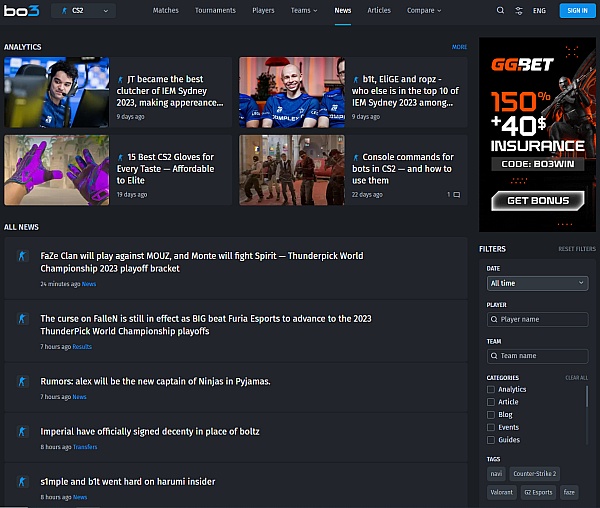Check the Events category checkbox
600x508 pixels.
491,427
